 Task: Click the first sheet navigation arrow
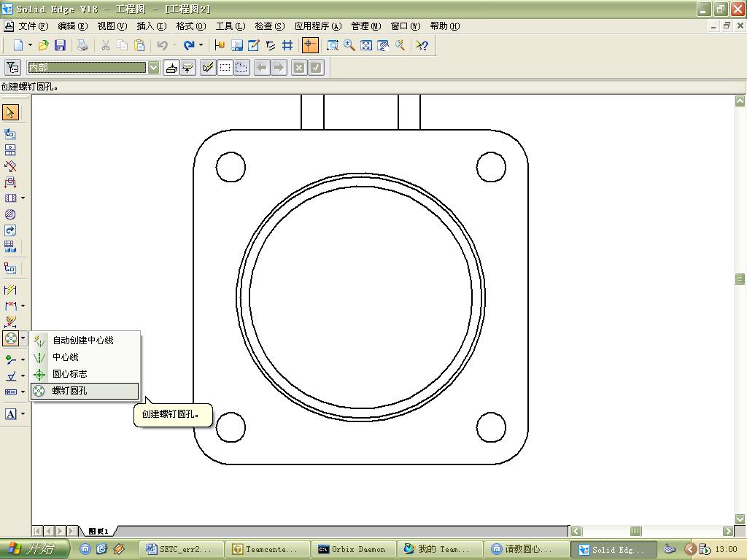pos(37,531)
